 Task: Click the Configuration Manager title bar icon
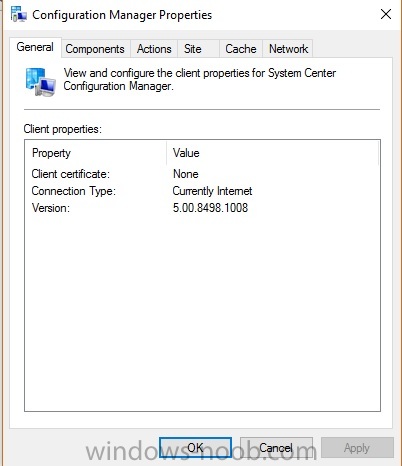click(x=19, y=14)
